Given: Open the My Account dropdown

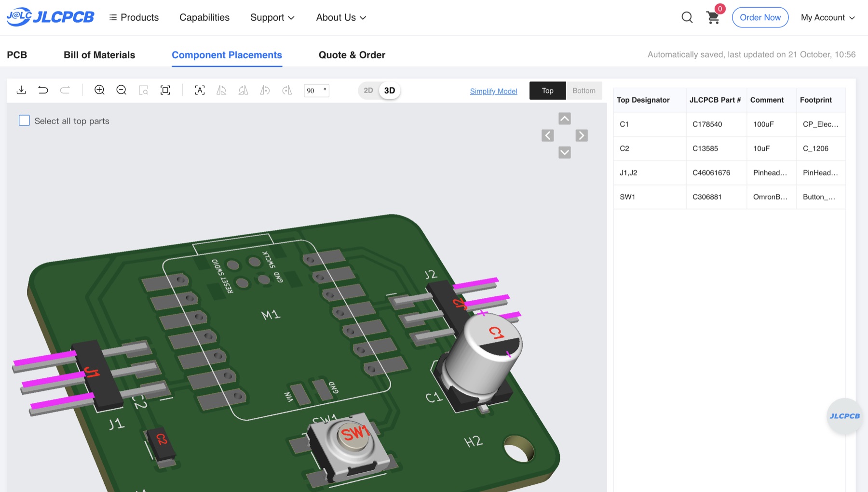Looking at the screenshot, I should (828, 17).
